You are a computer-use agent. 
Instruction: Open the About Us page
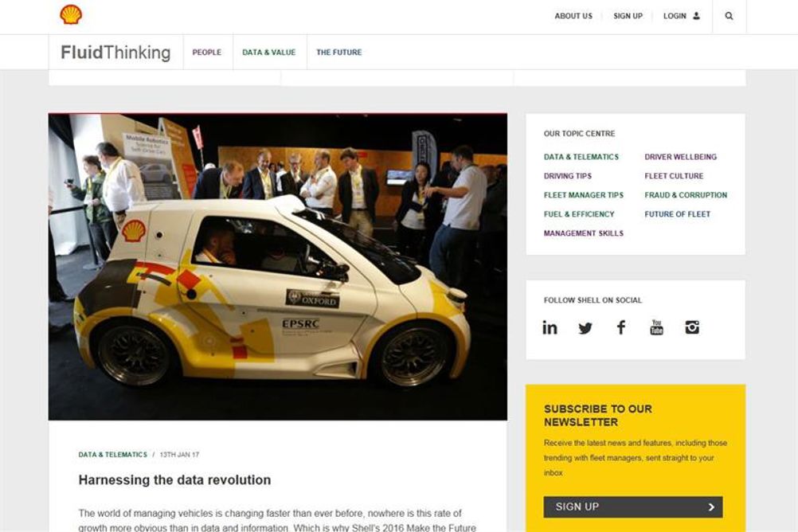[x=573, y=16]
